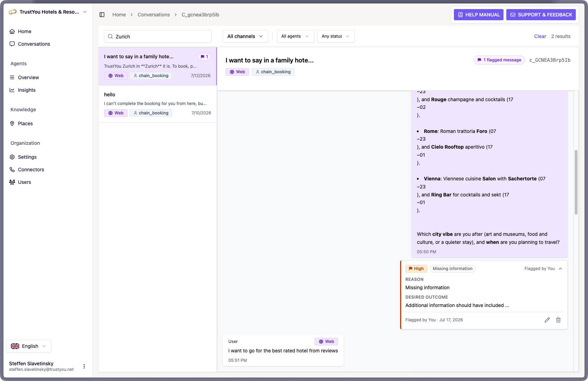Click the Zurich search field
The image size is (588, 381).
[158, 36]
